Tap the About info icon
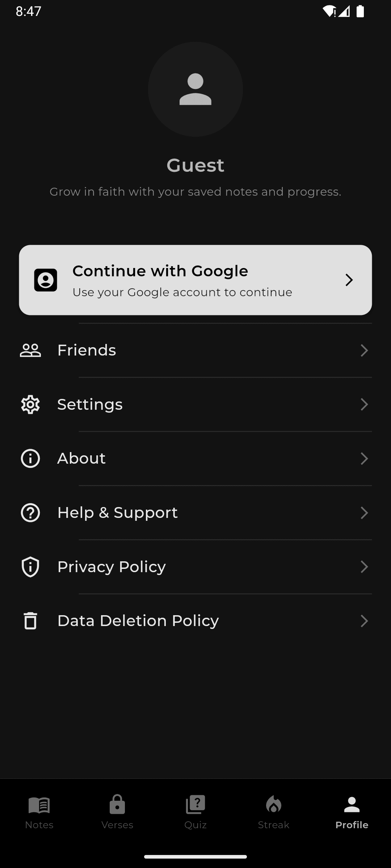 pyautogui.click(x=30, y=459)
